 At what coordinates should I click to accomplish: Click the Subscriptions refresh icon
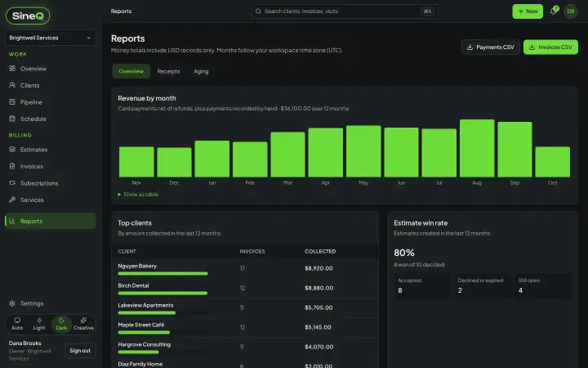coord(12,183)
